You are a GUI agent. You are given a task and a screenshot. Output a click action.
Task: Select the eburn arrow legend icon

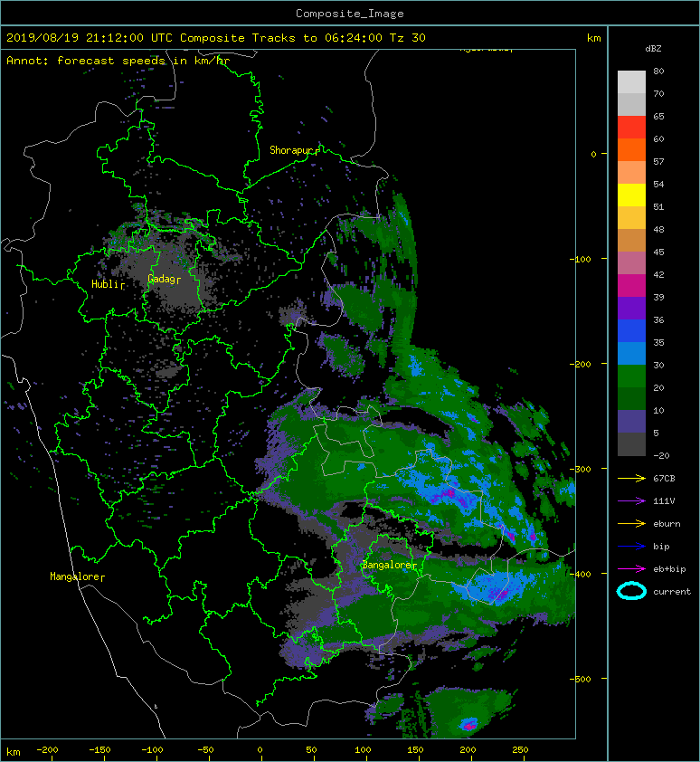click(631, 523)
